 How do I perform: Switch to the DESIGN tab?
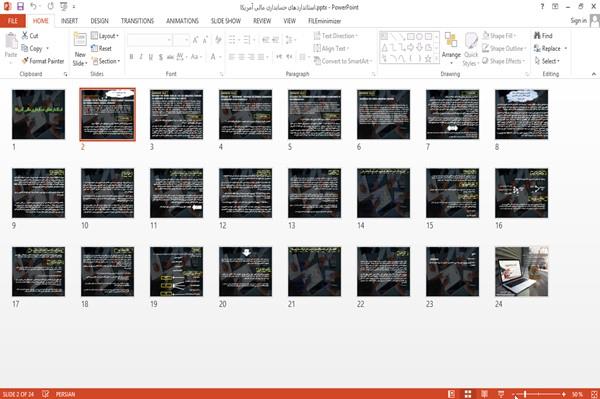click(99, 21)
